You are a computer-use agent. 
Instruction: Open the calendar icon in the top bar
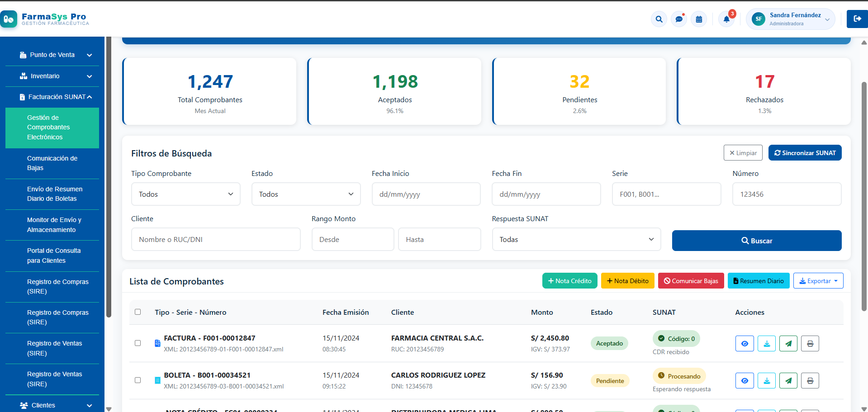tap(699, 19)
